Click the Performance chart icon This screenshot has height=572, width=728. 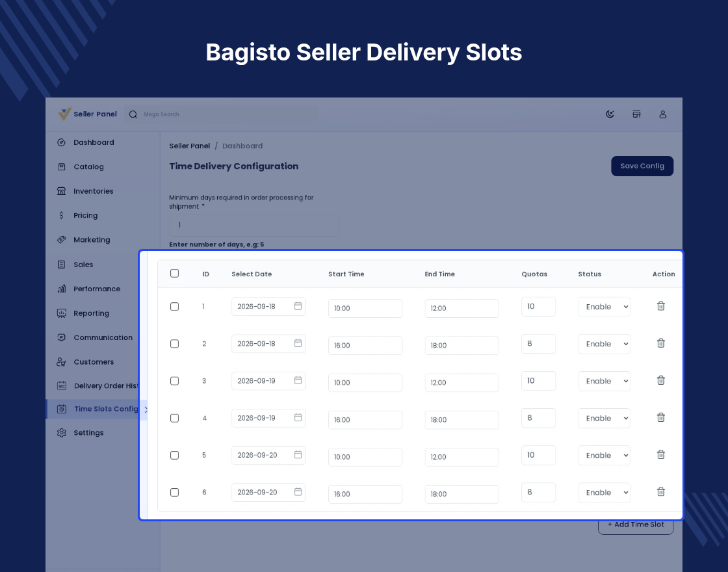(61, 289)
